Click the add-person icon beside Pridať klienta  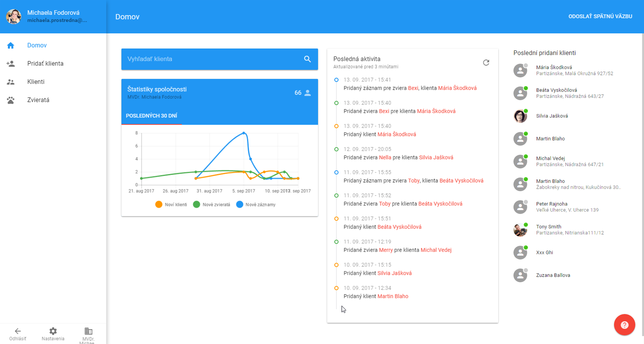(11, 64)
